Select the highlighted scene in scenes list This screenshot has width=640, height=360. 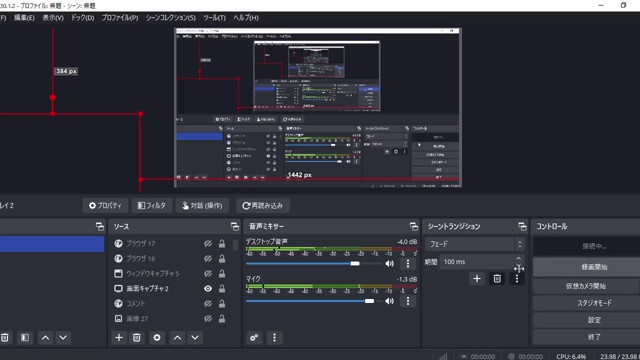click(52, 244)
